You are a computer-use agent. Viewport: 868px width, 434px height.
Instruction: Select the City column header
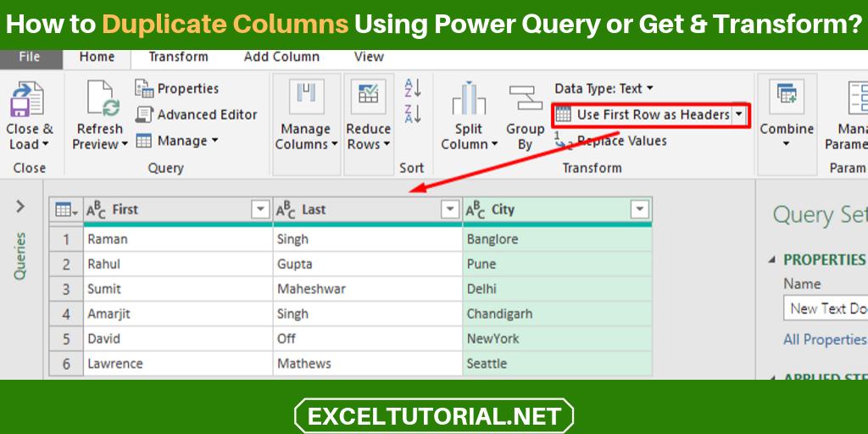coord(558,210)
